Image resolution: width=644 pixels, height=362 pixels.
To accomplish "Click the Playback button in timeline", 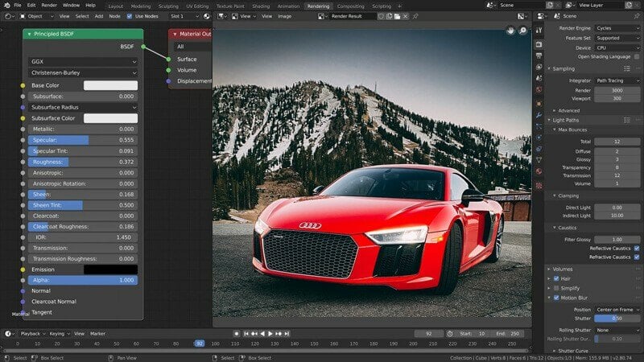I will pos(30,333).
